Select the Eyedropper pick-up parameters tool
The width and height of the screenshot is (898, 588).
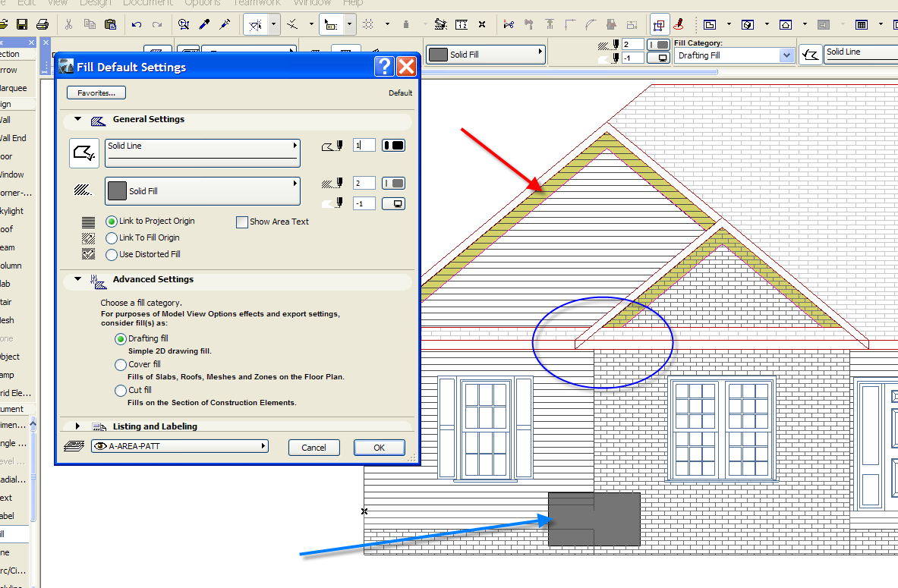coord(205,24)
